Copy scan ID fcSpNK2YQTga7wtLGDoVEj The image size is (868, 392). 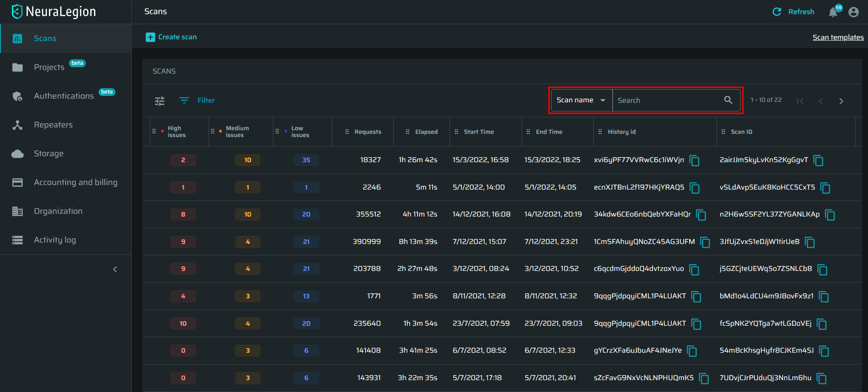(x=822, y=324)
